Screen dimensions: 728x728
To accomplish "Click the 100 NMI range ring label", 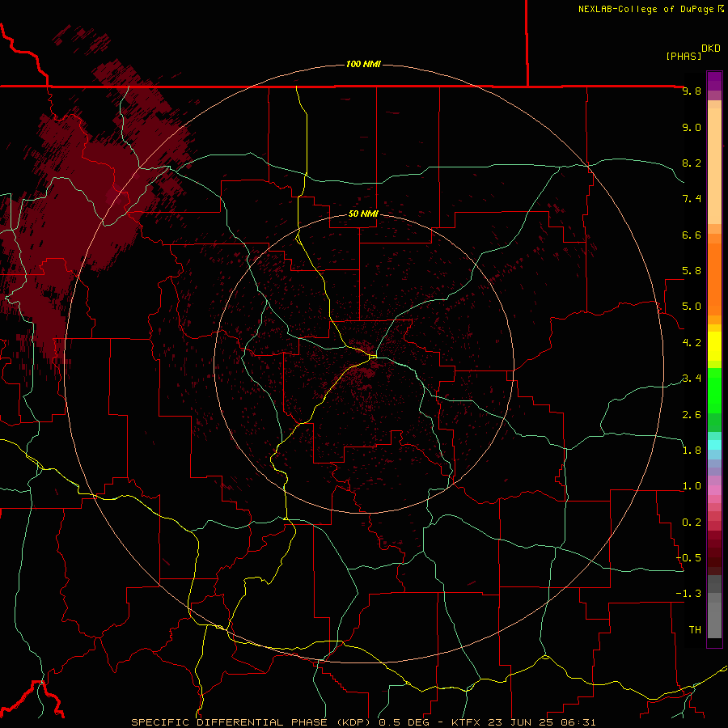I will (x=363, y=64).
